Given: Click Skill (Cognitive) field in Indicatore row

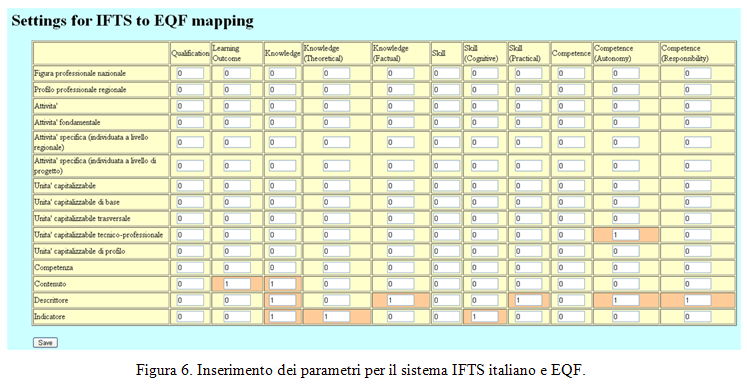Looking at the screenshot, I should pyautogui.click(x=485, y=317).
